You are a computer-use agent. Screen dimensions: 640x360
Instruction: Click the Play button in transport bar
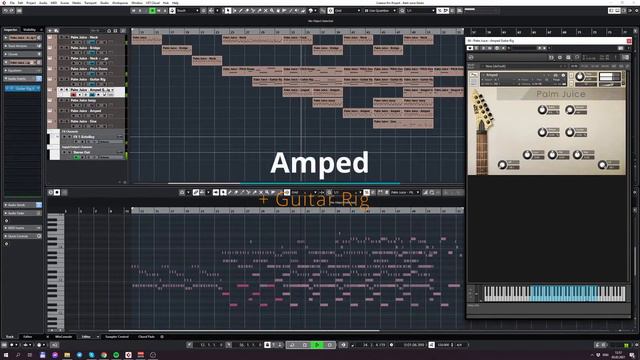pyautogui.click(x=317, y=345)
